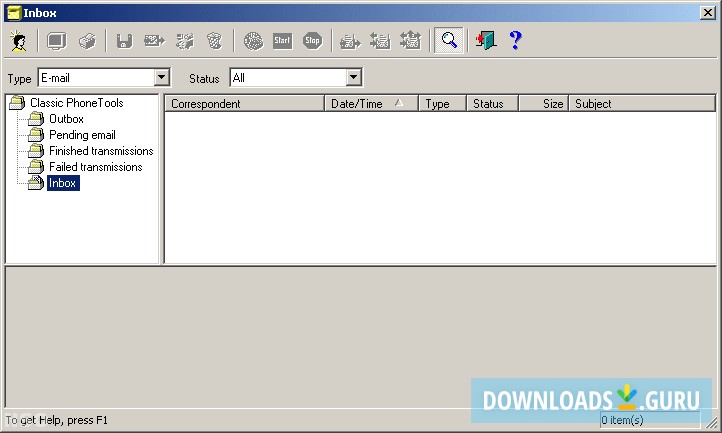722x433 pixels.
Task: Click the Start toolbar button
Action: point(282,41)
